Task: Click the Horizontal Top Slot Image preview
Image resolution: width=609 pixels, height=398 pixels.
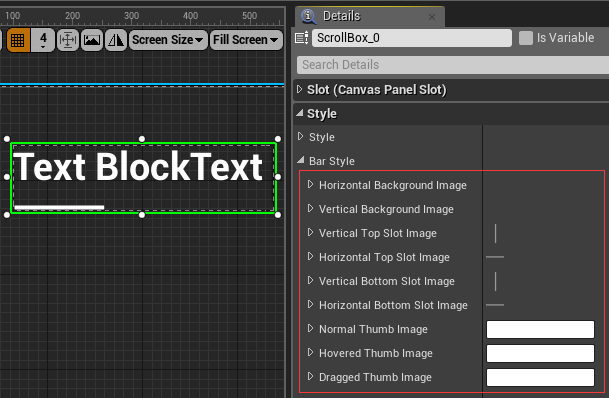Action: 495,257
